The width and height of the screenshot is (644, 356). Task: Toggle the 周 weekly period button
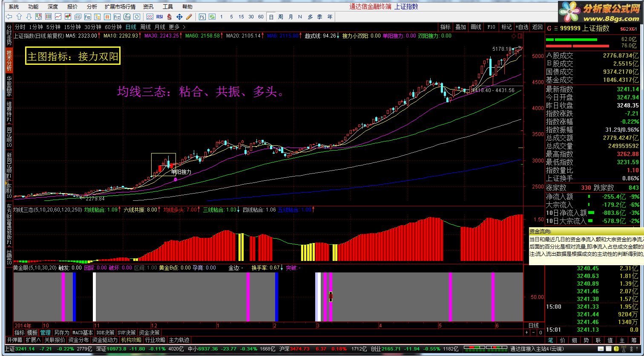(281, 17)
